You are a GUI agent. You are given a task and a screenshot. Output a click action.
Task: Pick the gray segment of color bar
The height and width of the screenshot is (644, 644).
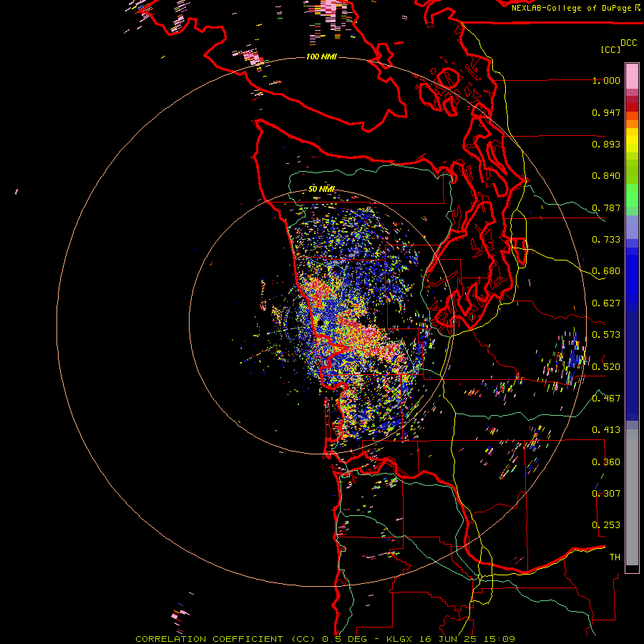[632, 497]
